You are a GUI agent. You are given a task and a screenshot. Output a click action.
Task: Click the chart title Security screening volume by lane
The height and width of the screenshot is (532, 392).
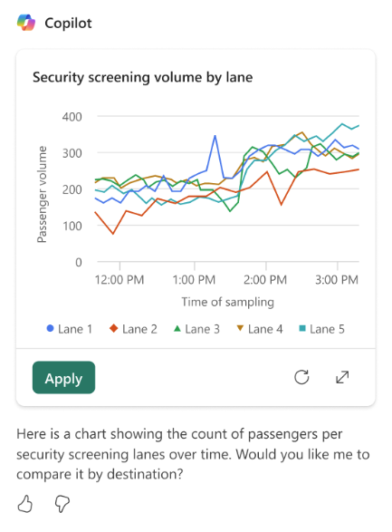[x=143, y=77]
